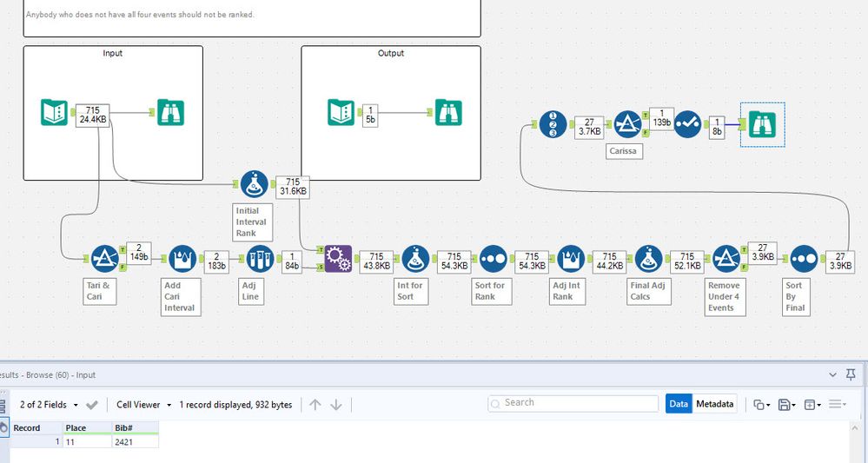Viewport: 868px width, 463px height.
Task: Click the Place column header
Action: [x=87, y=427]
